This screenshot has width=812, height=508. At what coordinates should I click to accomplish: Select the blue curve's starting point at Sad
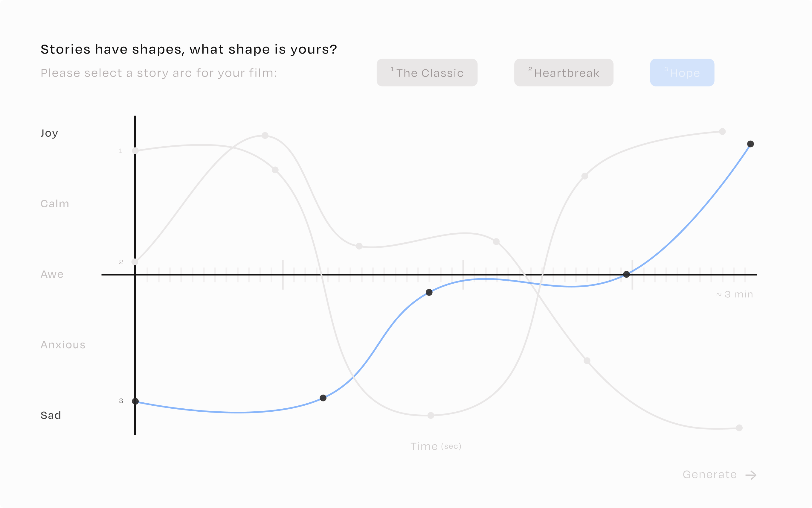coord(135,401)
